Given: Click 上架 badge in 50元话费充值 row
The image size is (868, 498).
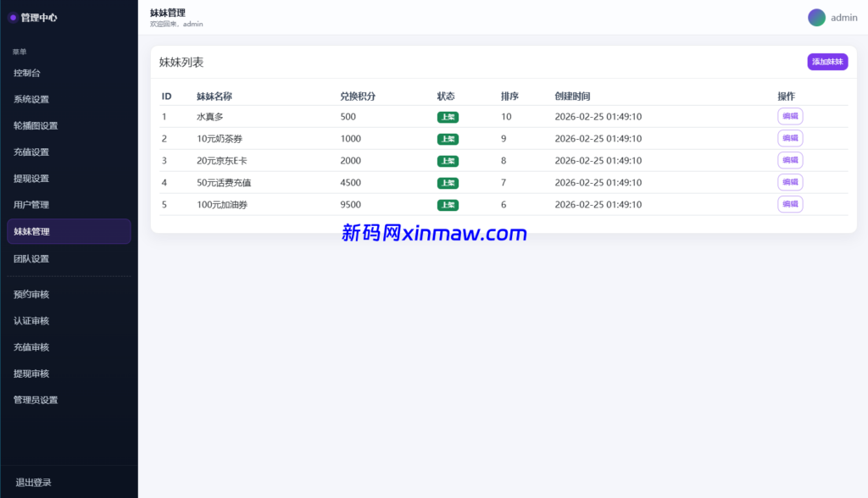Looking at the screenshot, I should coord(448,183).
